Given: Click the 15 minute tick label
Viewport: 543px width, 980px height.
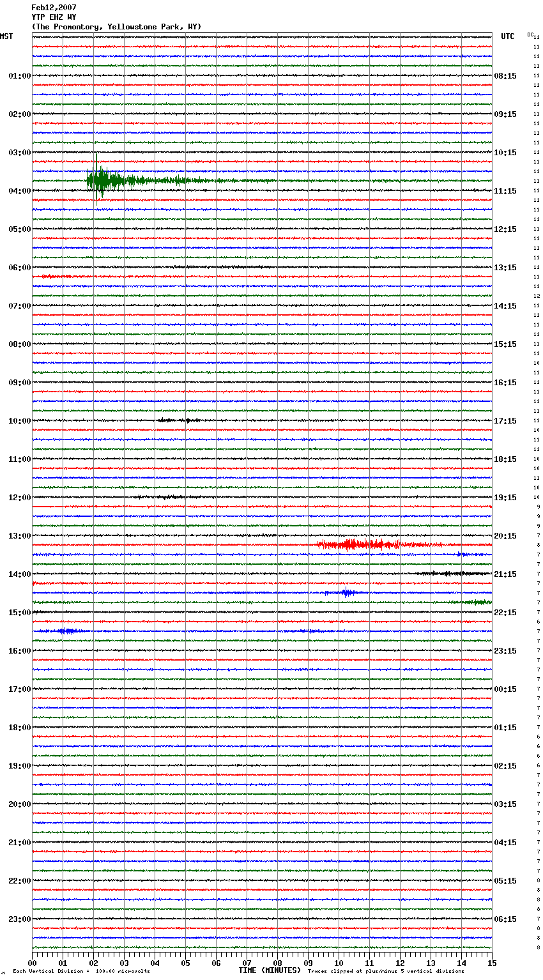Looking at the screenshot, I should point(492,963).
